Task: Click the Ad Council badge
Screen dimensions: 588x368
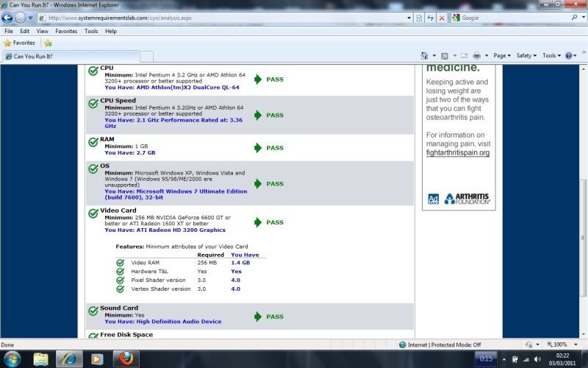Action: [x=433, y=199]
